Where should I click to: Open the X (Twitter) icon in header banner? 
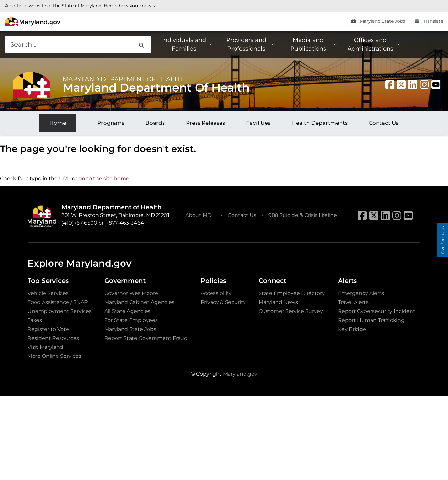tap(401, 84)
